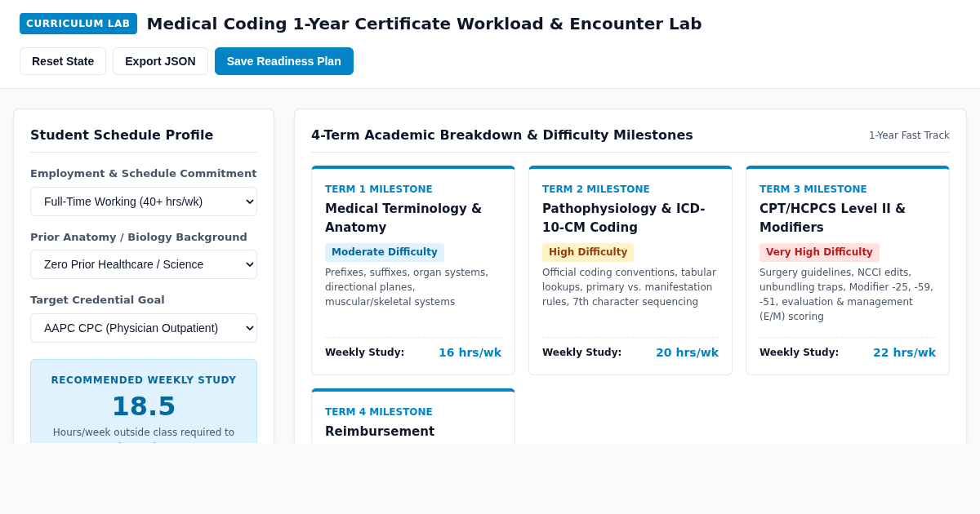Click the Term 3 description about surgery guidelines
This screenshot has height=514, width=980.
point(847,295)
